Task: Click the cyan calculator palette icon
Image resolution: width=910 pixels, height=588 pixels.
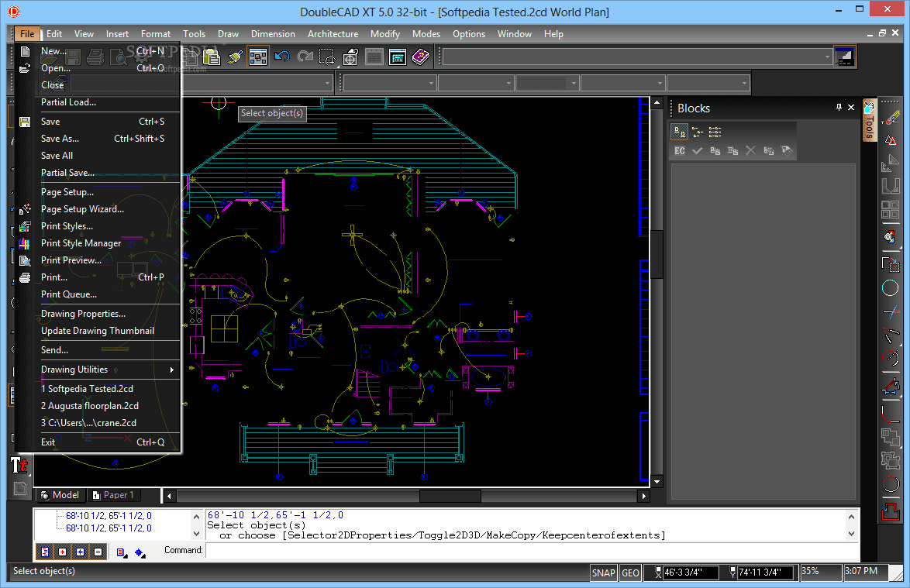Action: 398,57
